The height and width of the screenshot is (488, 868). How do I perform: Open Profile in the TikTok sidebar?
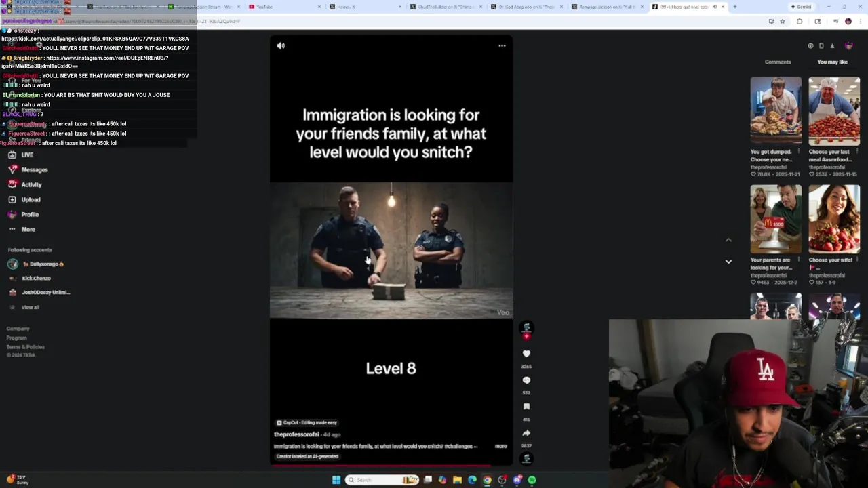tap(30, 214)
